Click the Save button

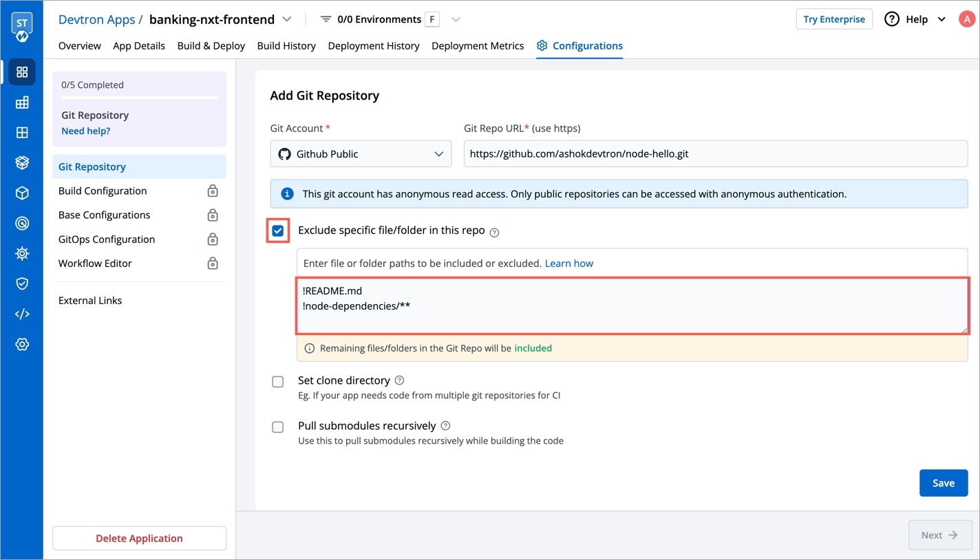(944, 483)
